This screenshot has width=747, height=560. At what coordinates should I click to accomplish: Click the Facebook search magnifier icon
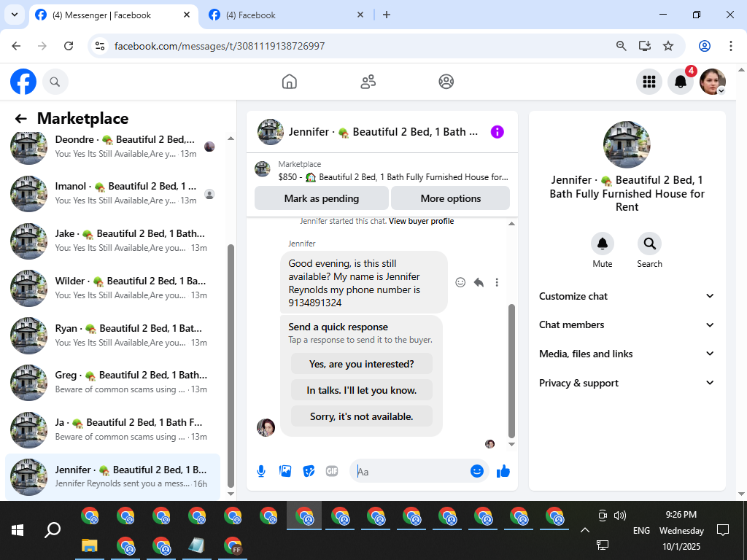pyautogui.click(x=55, y=82)
